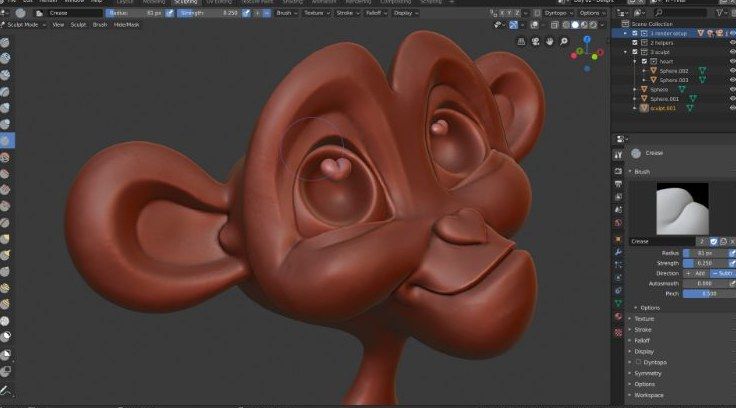736x408 pixels.
Task: Set brush direction to Add
Action: coord(697,273)
